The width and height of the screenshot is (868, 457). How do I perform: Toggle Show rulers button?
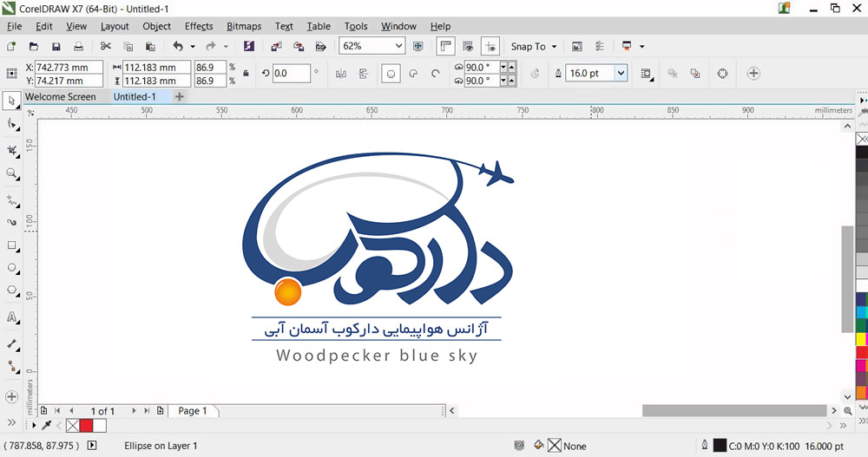445,47
